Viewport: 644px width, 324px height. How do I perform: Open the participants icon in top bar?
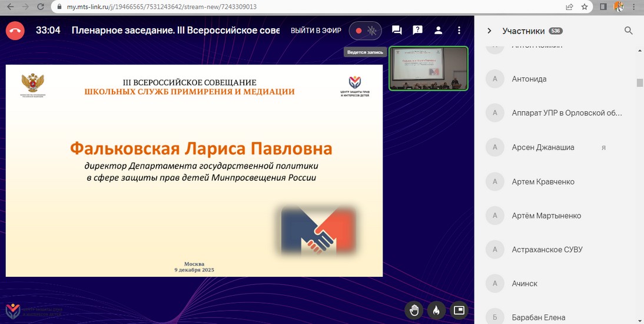click(x=439, y=31)
